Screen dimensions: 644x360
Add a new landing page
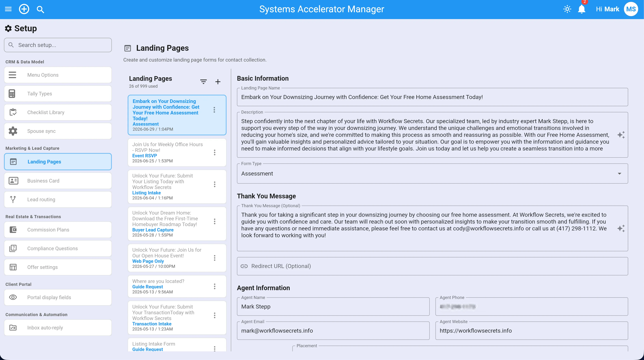pos(218,82)
